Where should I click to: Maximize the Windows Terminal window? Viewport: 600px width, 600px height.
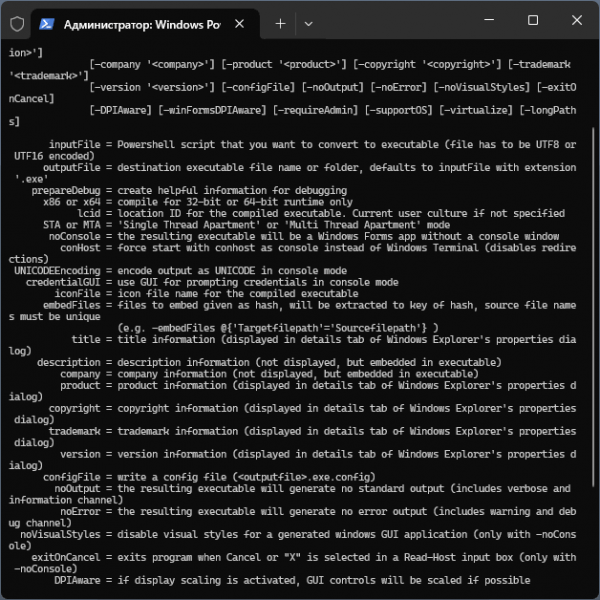[x=533, y=20]
